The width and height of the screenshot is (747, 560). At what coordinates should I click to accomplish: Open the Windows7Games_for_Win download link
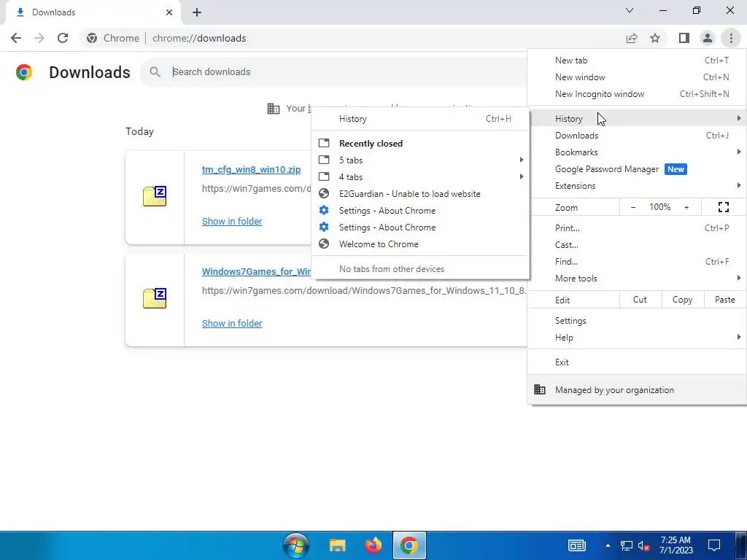point(256,271)
